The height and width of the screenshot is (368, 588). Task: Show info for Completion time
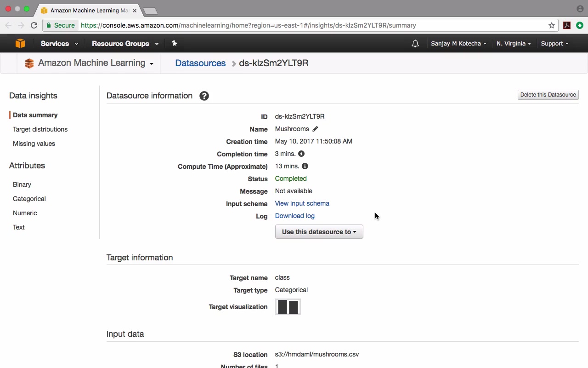301,154
